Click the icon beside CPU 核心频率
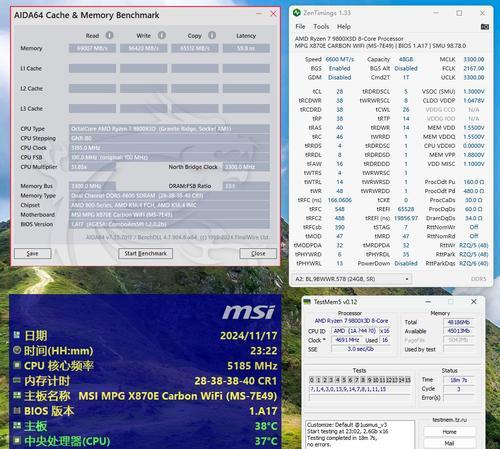 pyautogui.click(x=17, y=365)
